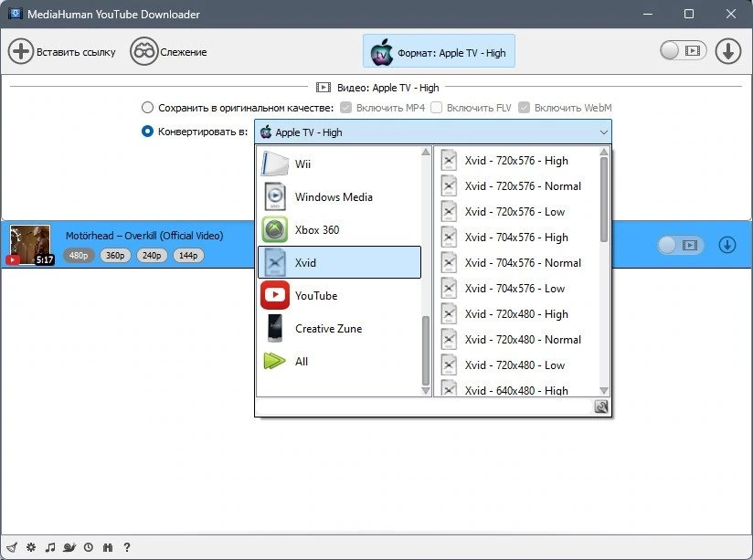Open settings gear in the bottom bar
Screen dimensions: 753x560
pos(31,547)
